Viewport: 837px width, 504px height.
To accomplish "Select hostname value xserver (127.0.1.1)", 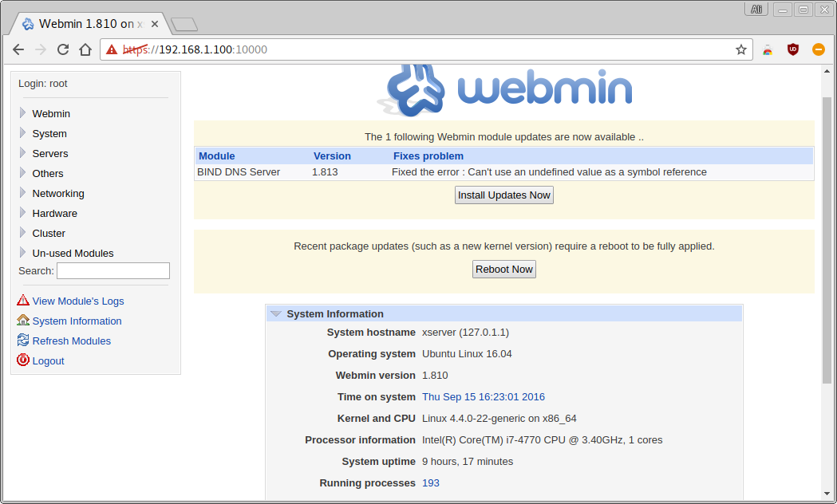I will [x=465, y=333].
